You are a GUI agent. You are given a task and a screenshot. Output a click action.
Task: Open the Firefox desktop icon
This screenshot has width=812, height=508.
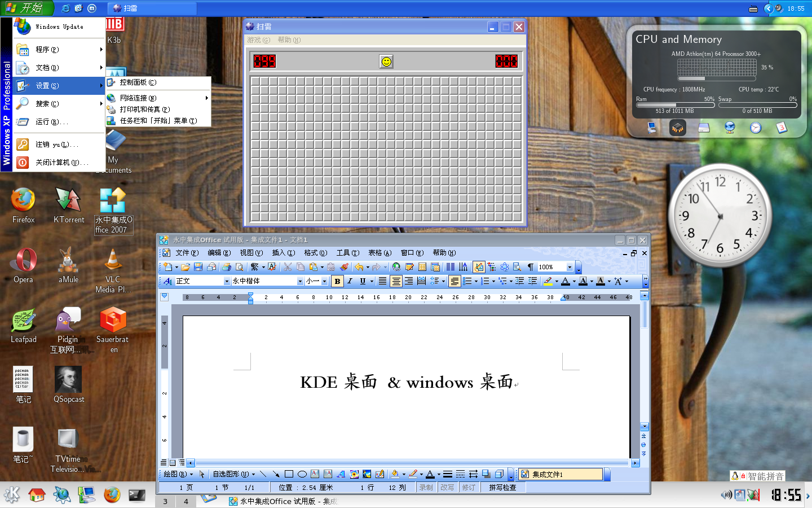pyautogui.click(x=23, y=205)
